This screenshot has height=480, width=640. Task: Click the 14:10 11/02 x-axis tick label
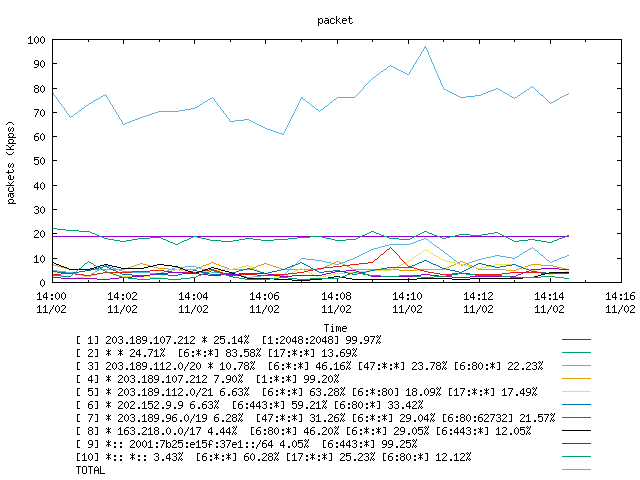407,302
